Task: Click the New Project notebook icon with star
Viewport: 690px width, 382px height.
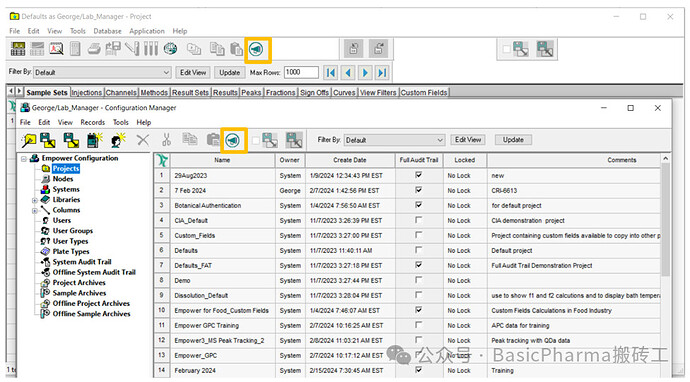Action: [x=95, y=140]
